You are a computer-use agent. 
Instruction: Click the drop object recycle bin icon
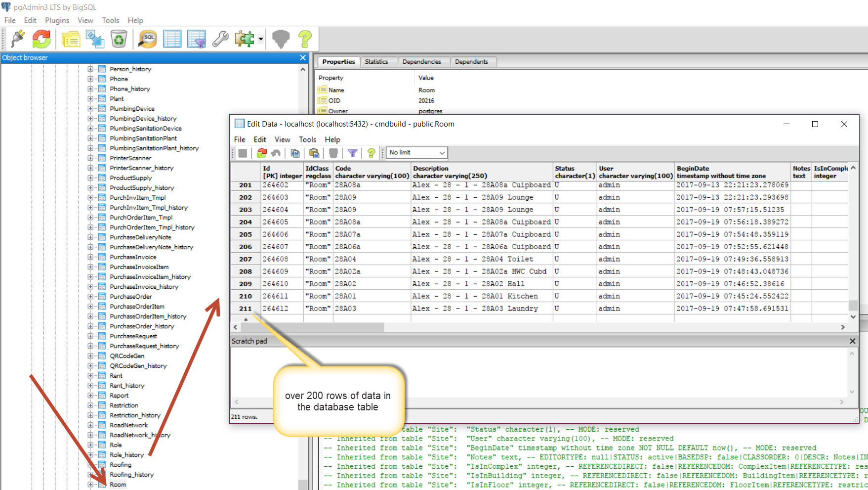pos(119,39)
